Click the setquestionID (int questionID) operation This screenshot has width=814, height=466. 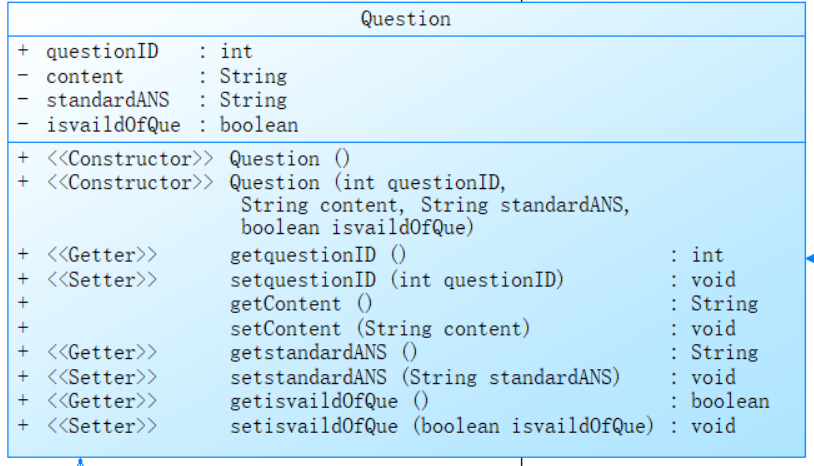(396, 280)
